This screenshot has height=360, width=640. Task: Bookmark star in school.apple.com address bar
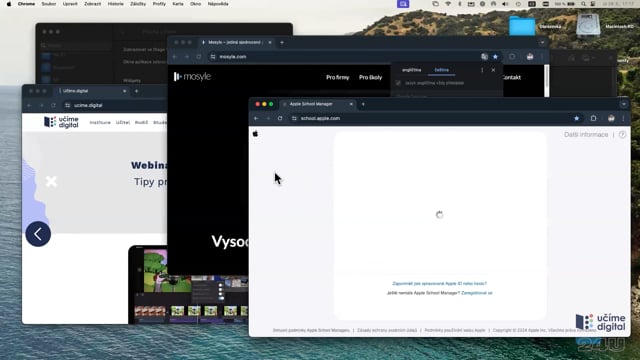[576, 118]
